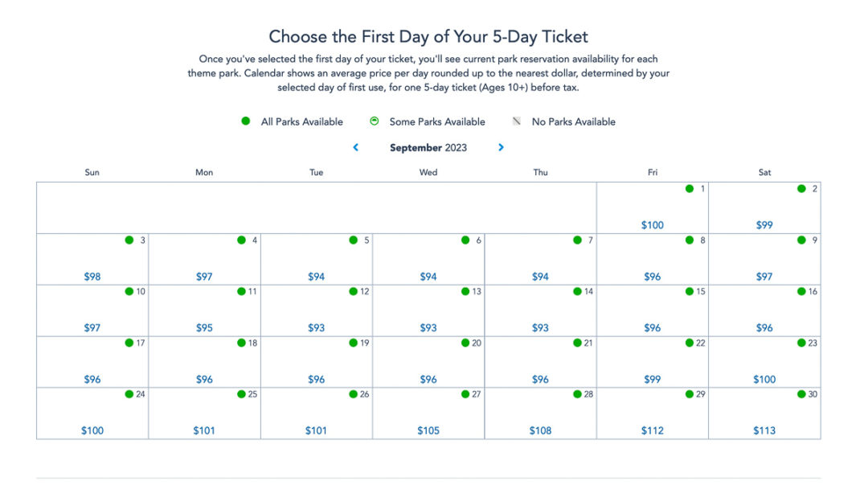The image size is (868, 502).
Task: Select September 2 priced at $99
Action: (764, 207)
